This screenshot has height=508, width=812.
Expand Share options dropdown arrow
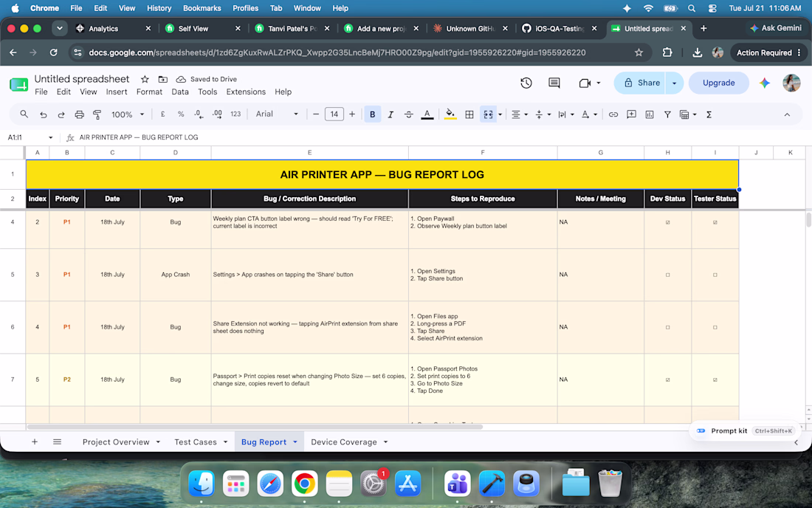click(x=674, y=83)
